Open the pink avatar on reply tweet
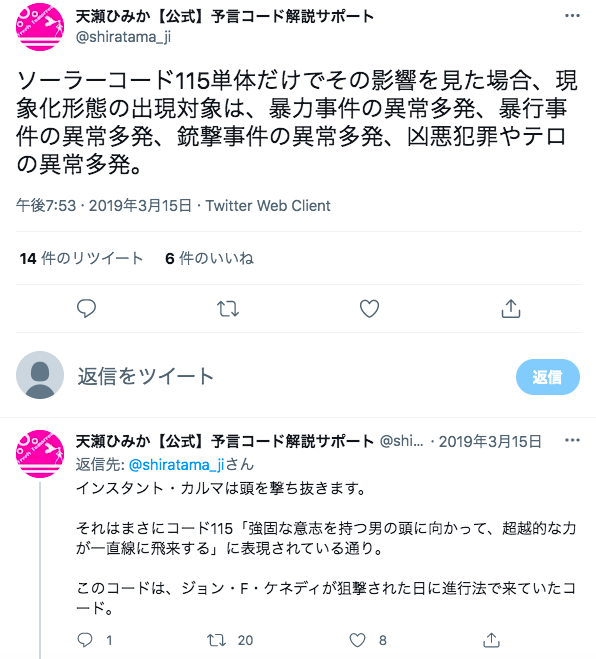The image size is (596, 659). coord(40,453)
